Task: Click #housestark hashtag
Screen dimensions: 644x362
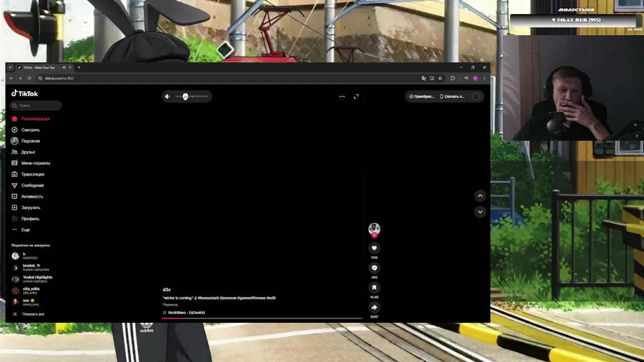Action: (x=208, y=298)
